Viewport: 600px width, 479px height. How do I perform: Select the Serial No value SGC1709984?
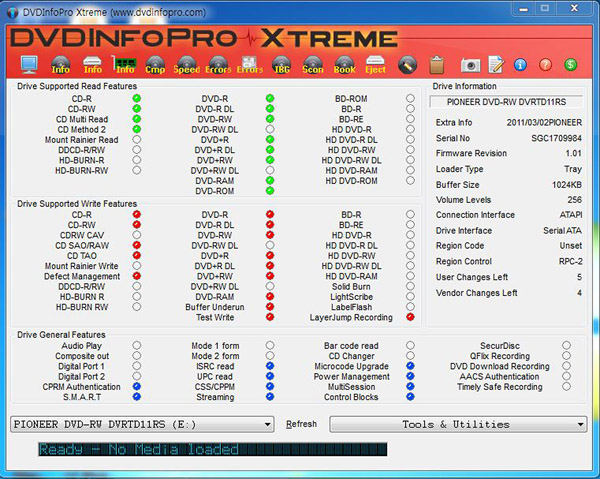pyautogui.click(x=556, y=138)
